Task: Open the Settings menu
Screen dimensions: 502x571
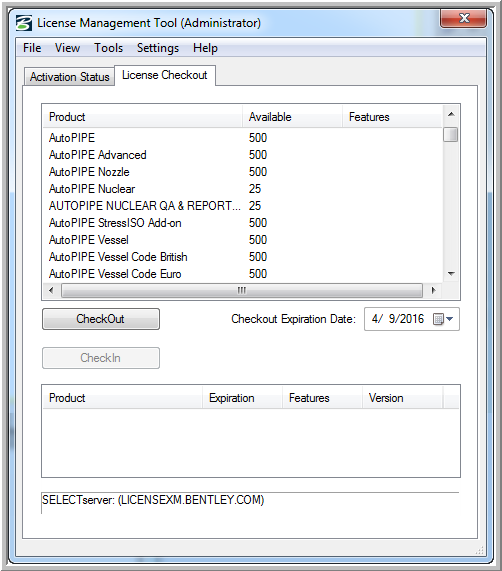Action: [158, 48]
